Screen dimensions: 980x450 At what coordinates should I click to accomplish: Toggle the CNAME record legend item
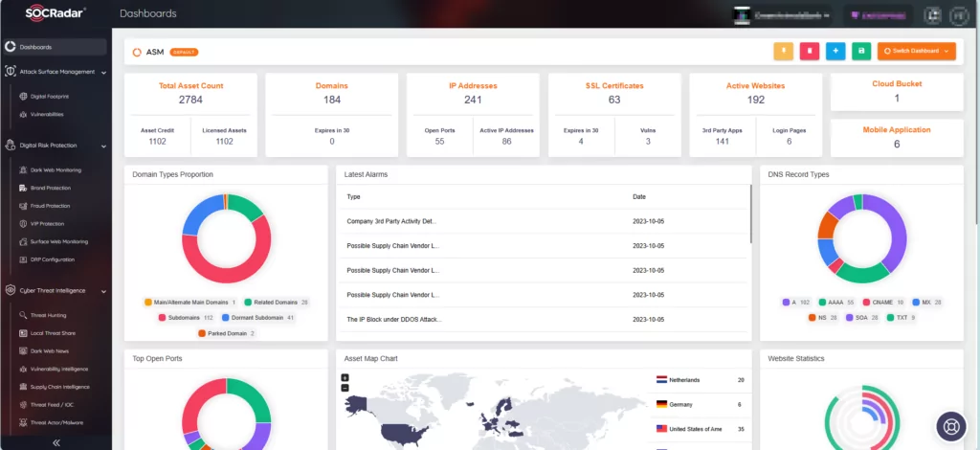884,303
